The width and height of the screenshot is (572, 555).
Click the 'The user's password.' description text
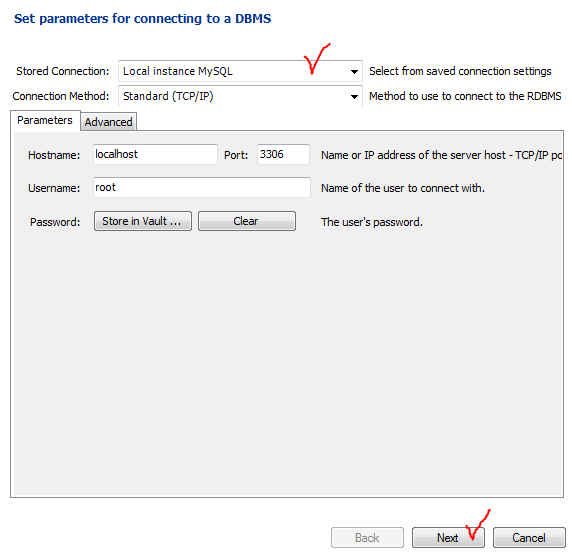372,222
